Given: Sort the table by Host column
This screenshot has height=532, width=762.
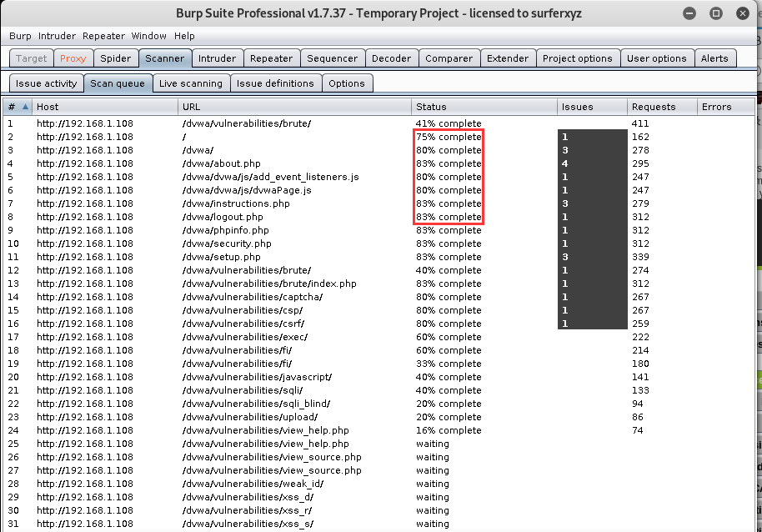Looking at the screenshot, I should click(x=105, y=107).
